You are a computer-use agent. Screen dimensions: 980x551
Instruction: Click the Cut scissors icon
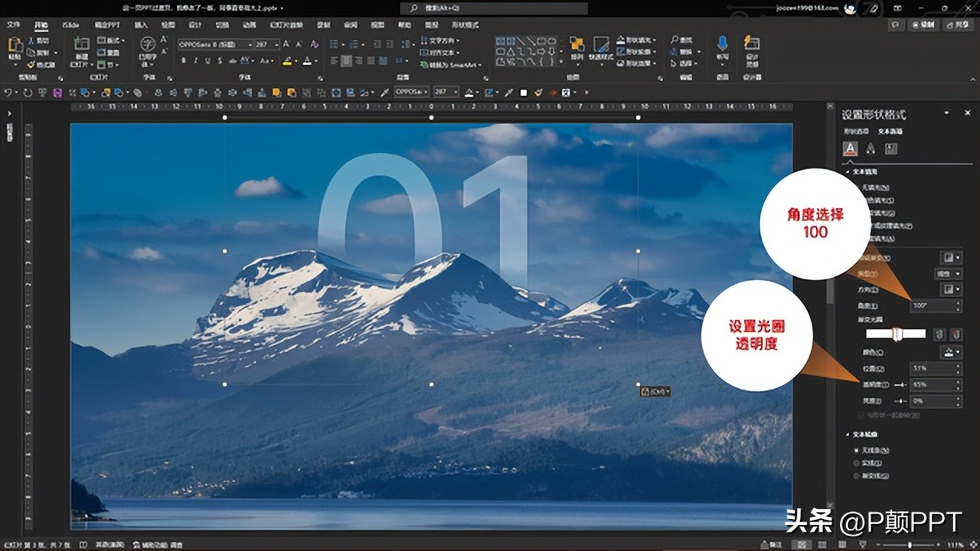pos(31,41)
